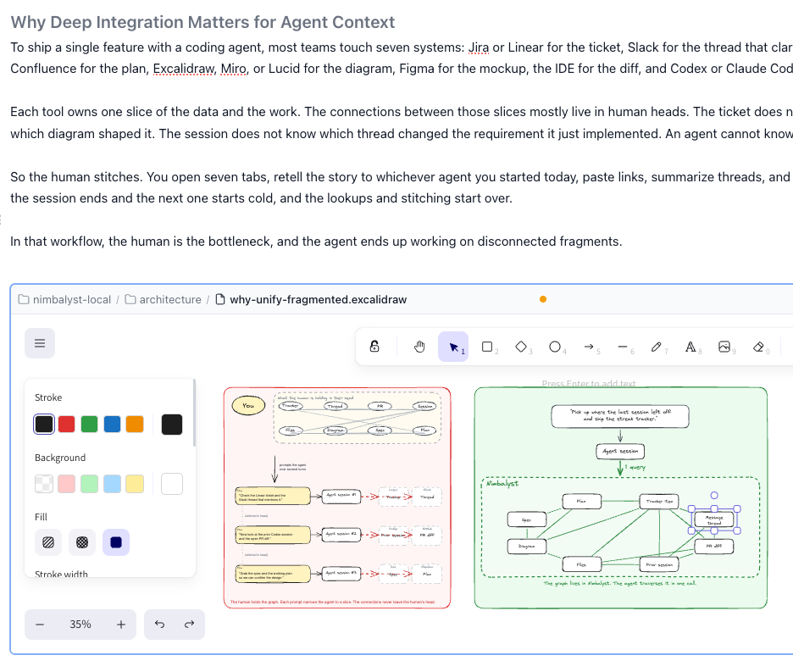Screen dimensions: 793x672
Task: Choose the light blue background color
Action: [x=112, y=484]
